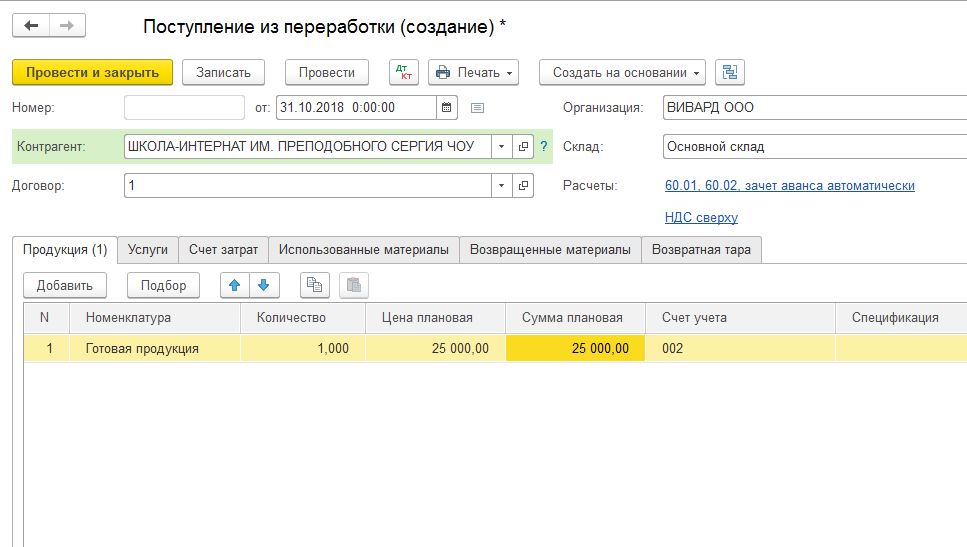Go forward with the right arrow
This screenshot has height=547, width=967.
point(67,25)
